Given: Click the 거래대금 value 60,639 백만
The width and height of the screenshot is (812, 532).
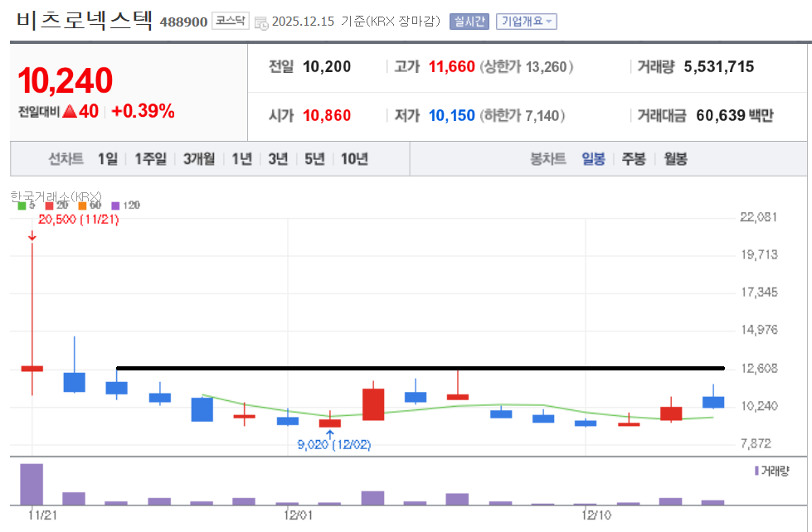Looking at the screenshot, I should [x=734, y=115].
